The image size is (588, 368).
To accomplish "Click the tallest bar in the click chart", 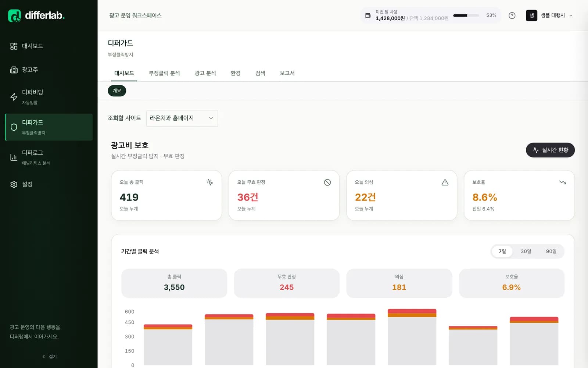I will tap(412, 337).
